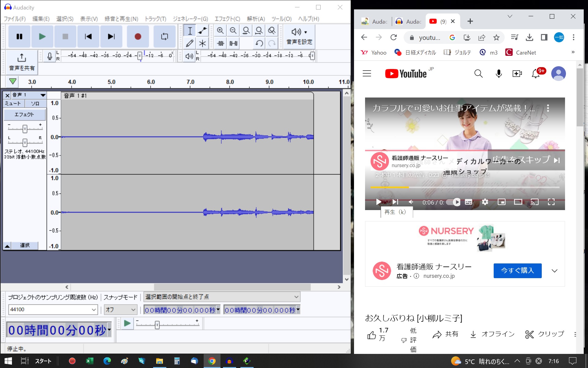Enable Solo on the audio track
This screenshot has width=588, height=368.
click(x=35, y=103)
